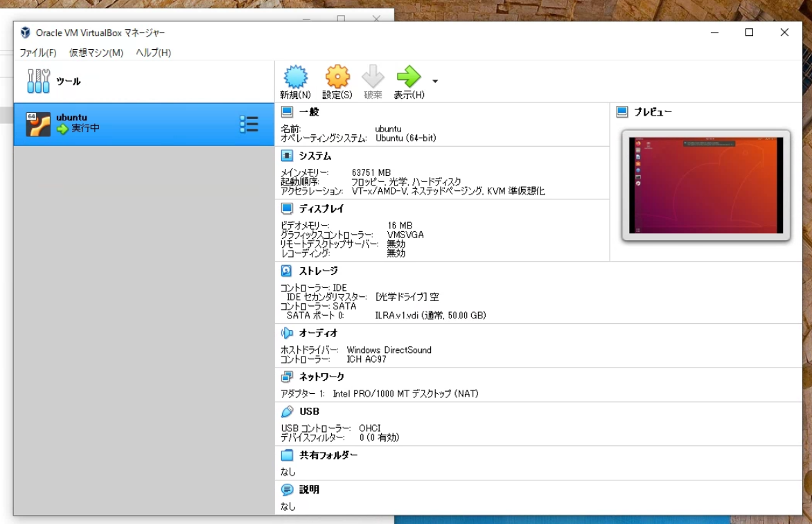
Task: Click Intel PRO/1000 MT adapter entry
Action: point(405,394)
